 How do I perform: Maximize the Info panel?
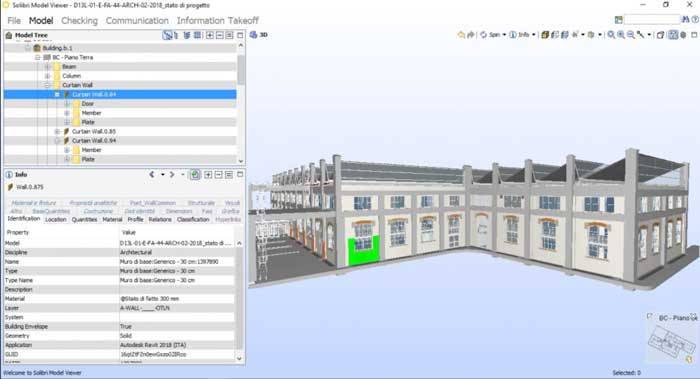tap(240, 175)
